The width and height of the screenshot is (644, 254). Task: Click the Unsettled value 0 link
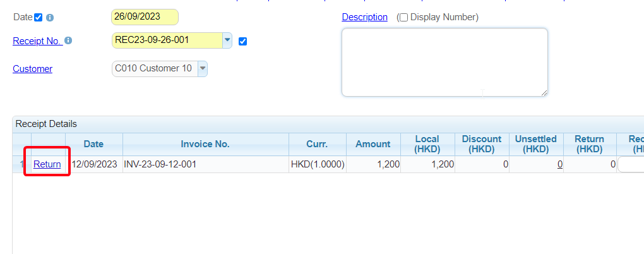pyautogui.click(x=559, y=164)
